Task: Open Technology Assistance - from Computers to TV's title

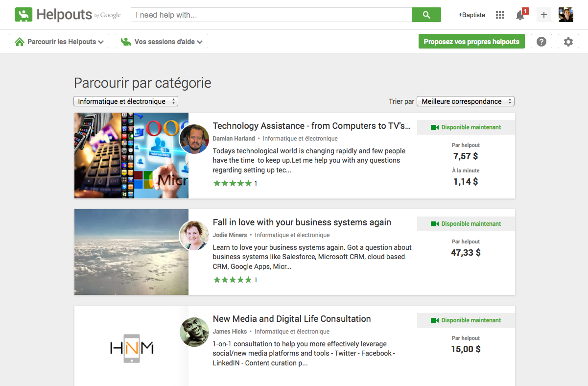Action: point(312,126)
